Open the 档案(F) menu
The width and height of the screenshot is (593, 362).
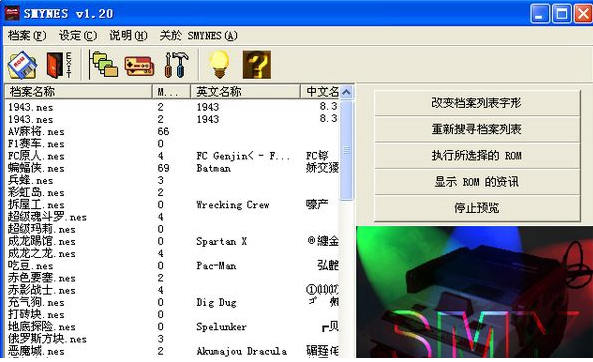click(x=27, y=36)
